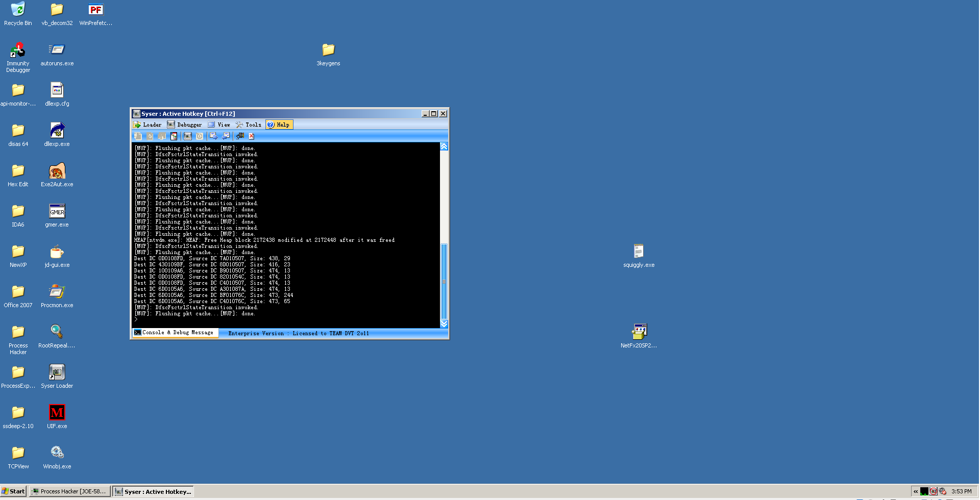Image resolution: width=980 pixels, height=500 pixels.
Task: Click the muted volume tray icon
Action: (942, 491)
